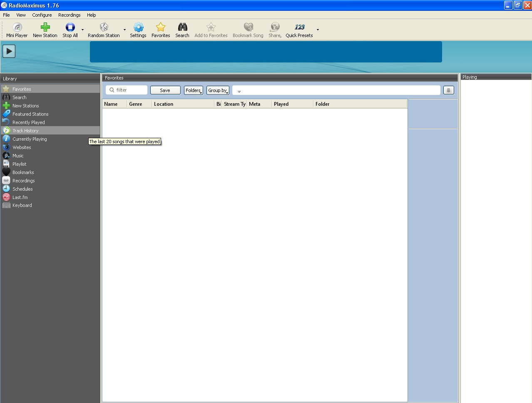
Task: Expand the Random Station dropdown arrow
Action: [x=124, y=30]
